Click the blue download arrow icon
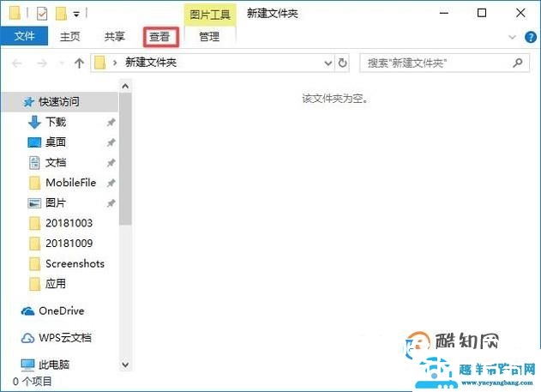 (34, 122)
